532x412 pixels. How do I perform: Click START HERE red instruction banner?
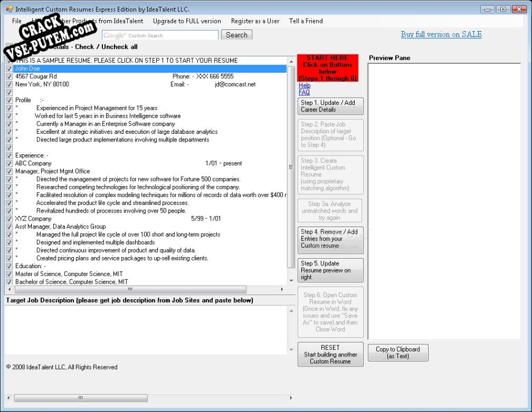pyautogui.click(x=328, y=68)
